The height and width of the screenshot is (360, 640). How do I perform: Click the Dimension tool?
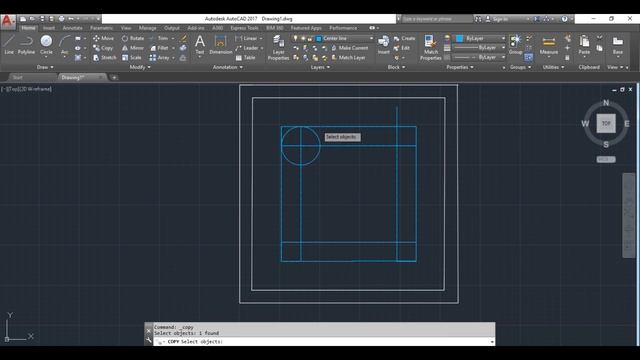tap(220, 44)
